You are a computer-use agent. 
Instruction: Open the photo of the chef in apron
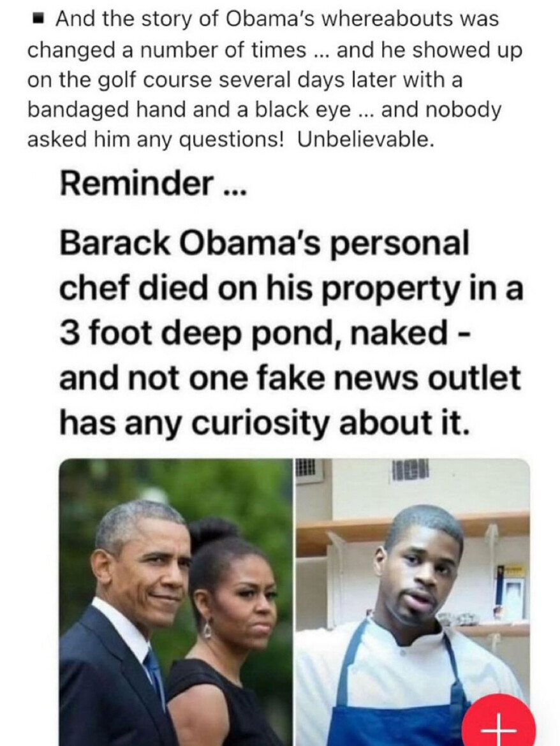point(412,603)
